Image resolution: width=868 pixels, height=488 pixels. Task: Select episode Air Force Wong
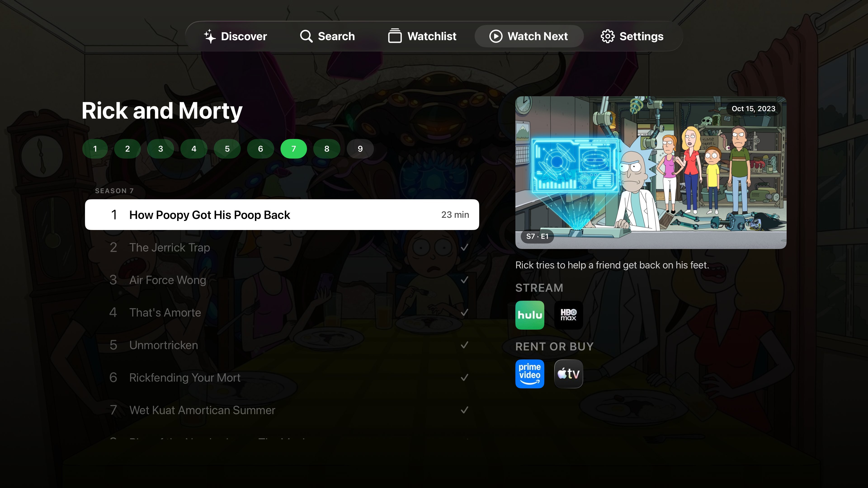click(282, 280)
